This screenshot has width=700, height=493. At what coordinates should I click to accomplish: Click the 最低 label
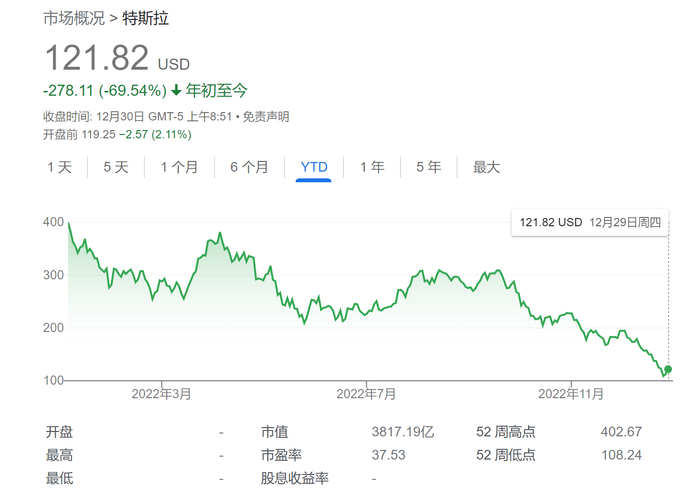[59, 478]
